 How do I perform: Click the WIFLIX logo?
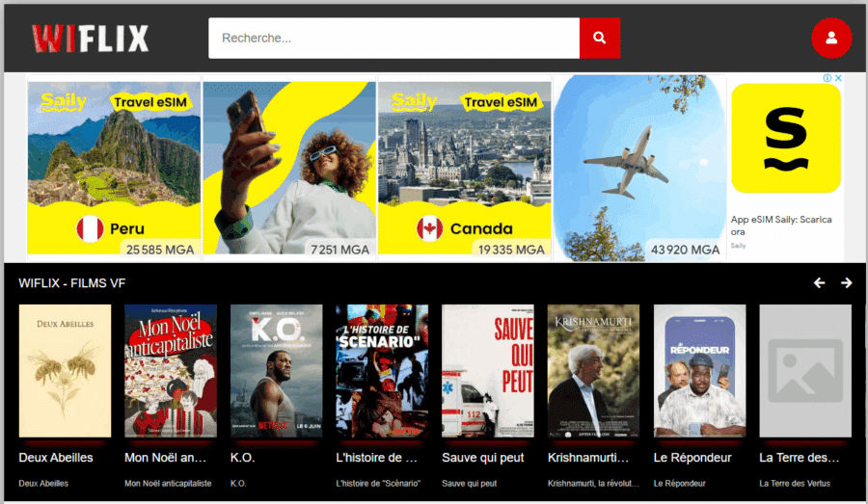(91, 39)
